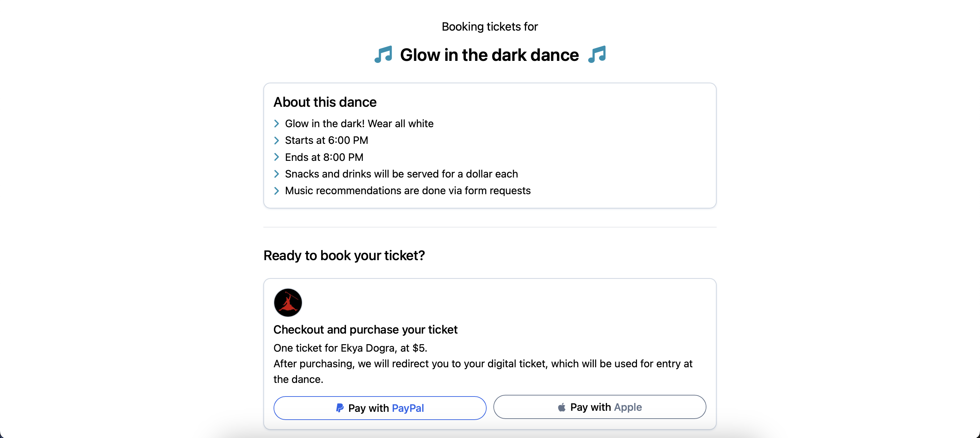Click chevron next to 'Ends at 8:00 PM'
The width and height of the screenshot is (980, 438).
277,157
